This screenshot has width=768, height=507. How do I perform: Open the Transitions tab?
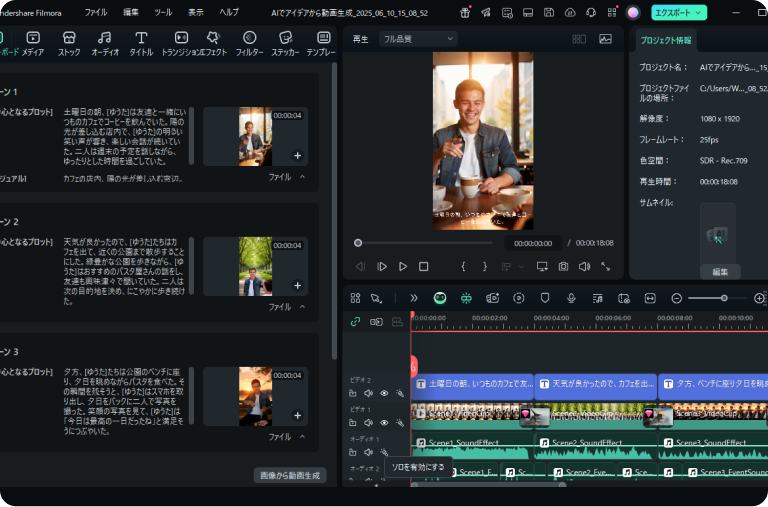181,43
